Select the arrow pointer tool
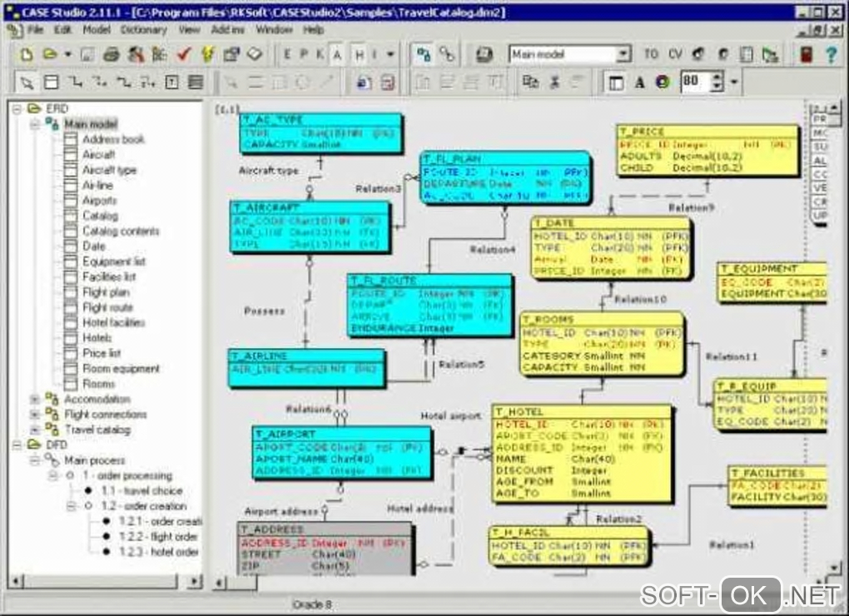849x616 pixels. click(x=27, y=82)
